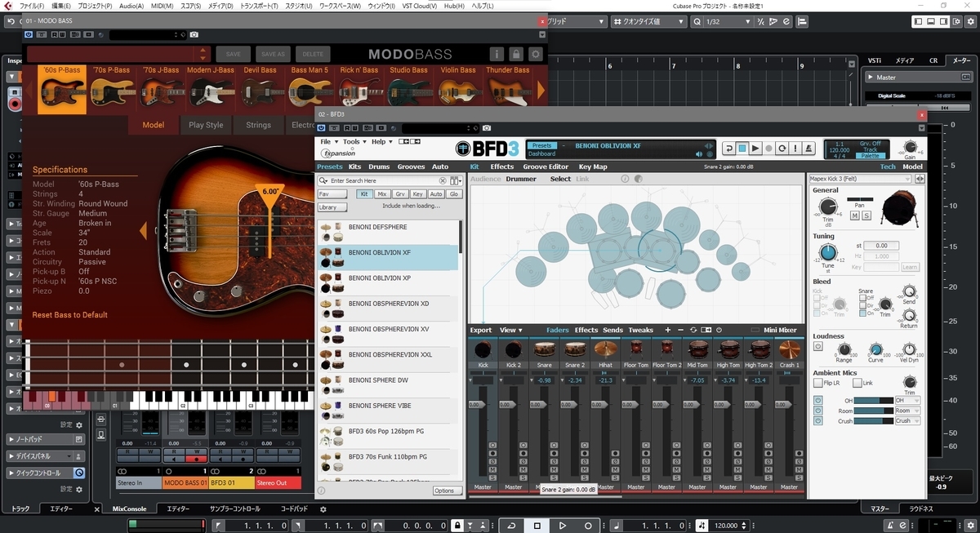Select the Mid Tom channel icon
Viewport: 980px width, 533px height.
tap(697, 349)
